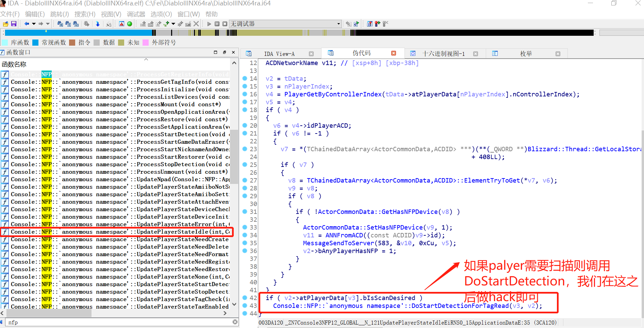Save the database with the floppy icon
The image size is (644, 328).
(x=14, y=24)
